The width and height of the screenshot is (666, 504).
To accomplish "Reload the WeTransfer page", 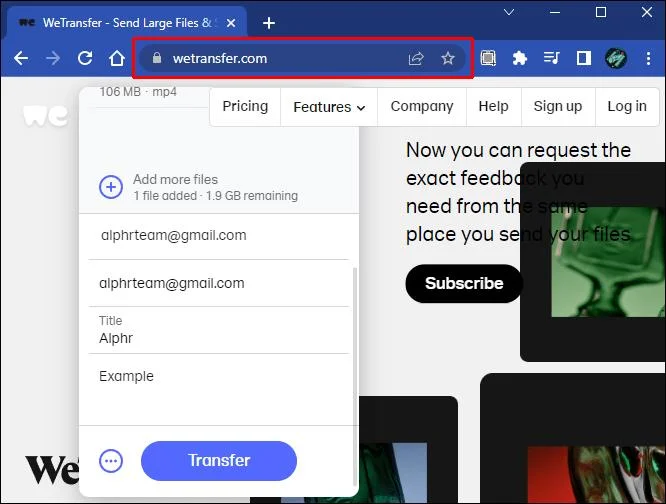I will tap(85, 58).
